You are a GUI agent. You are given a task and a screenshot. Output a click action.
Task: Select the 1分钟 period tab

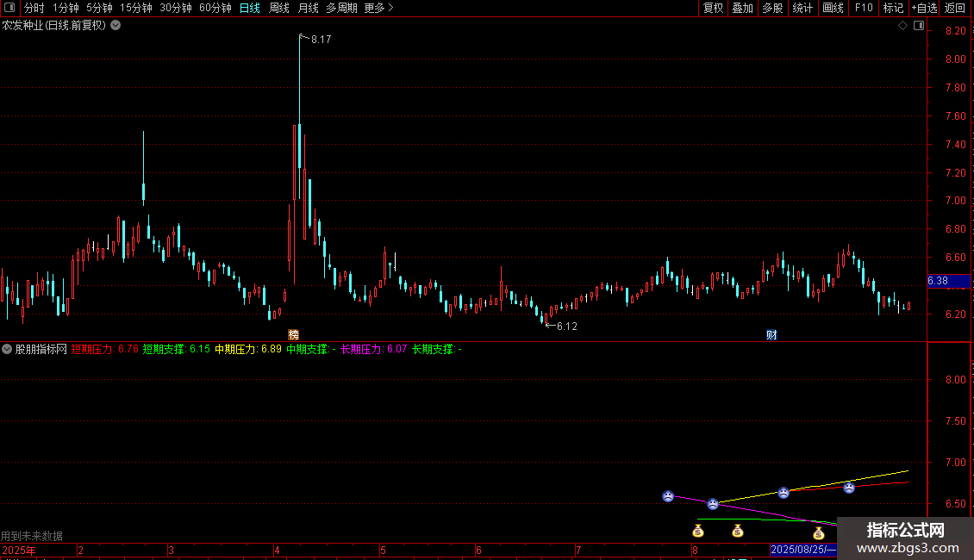66,8
